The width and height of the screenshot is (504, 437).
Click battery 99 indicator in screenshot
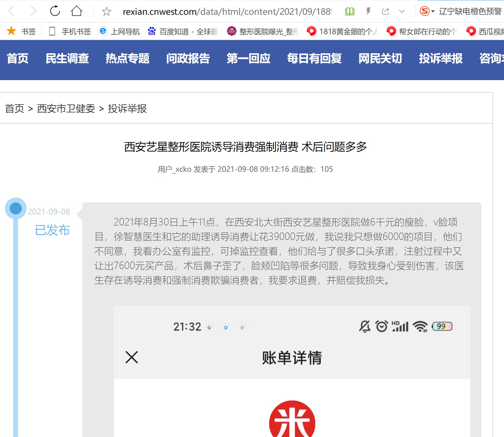coord(442,327)
